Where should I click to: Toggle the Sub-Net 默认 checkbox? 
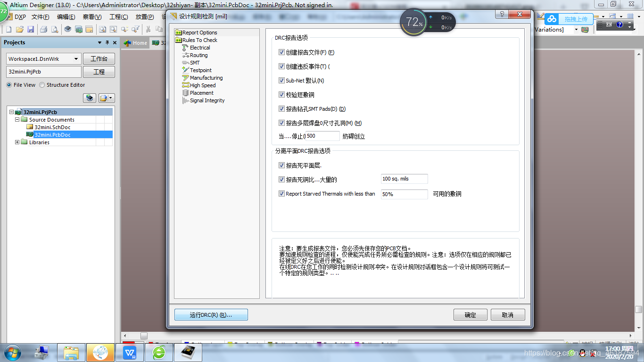coord(281,81)
